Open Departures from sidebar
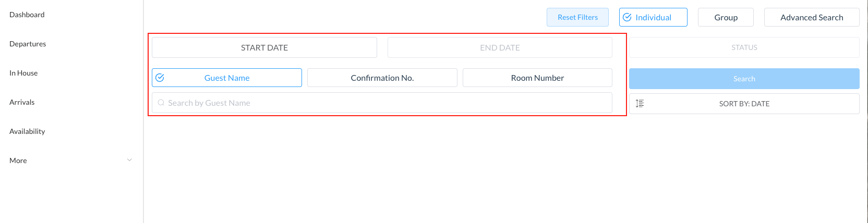The height and width of the screenshot is (223, 868). coord(28,44)
